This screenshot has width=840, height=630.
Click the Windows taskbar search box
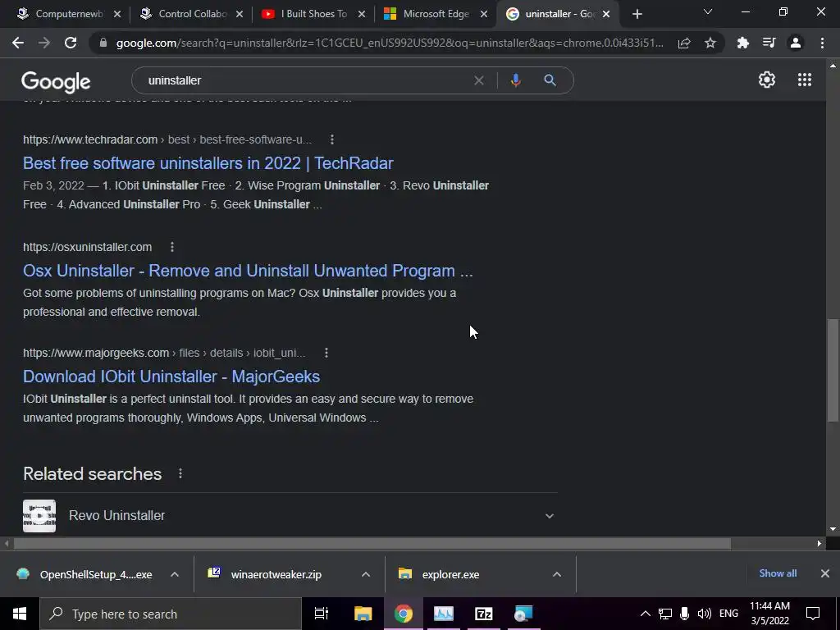(x=171, y=614)
